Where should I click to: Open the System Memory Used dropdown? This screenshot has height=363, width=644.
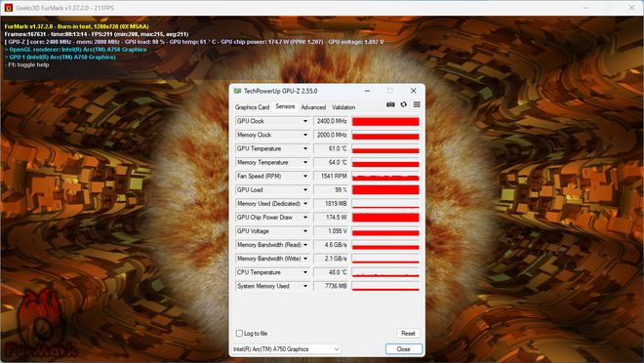305,286
